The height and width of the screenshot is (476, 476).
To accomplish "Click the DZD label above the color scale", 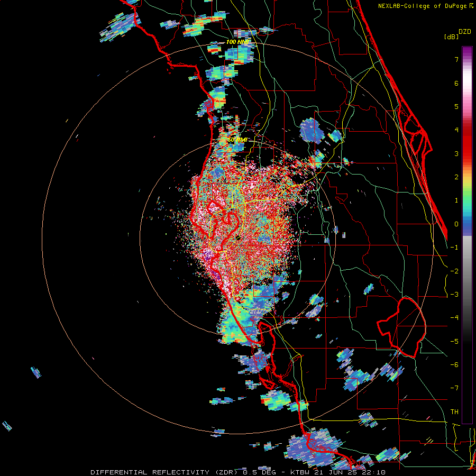I will pyautogui.click(x=465, y=32).
